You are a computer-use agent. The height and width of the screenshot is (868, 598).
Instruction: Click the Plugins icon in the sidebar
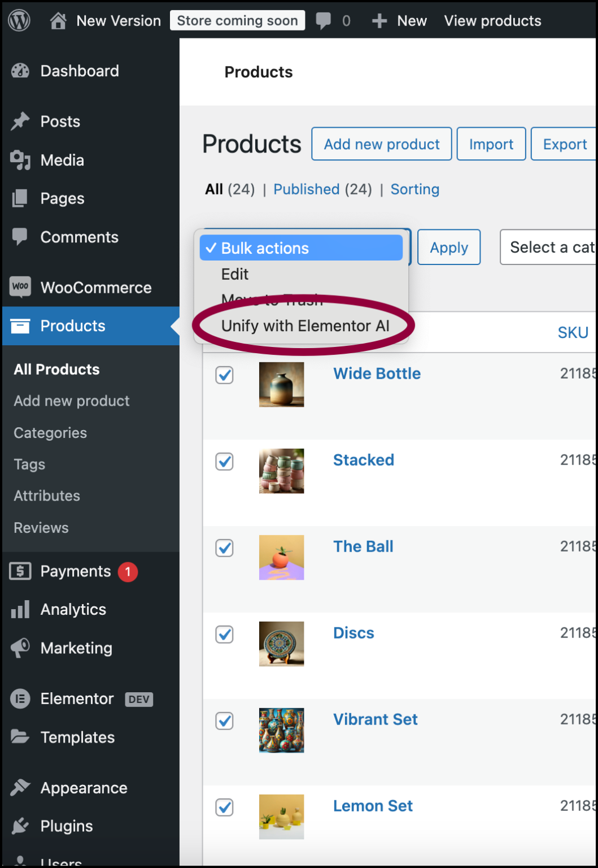coord(20,826)
